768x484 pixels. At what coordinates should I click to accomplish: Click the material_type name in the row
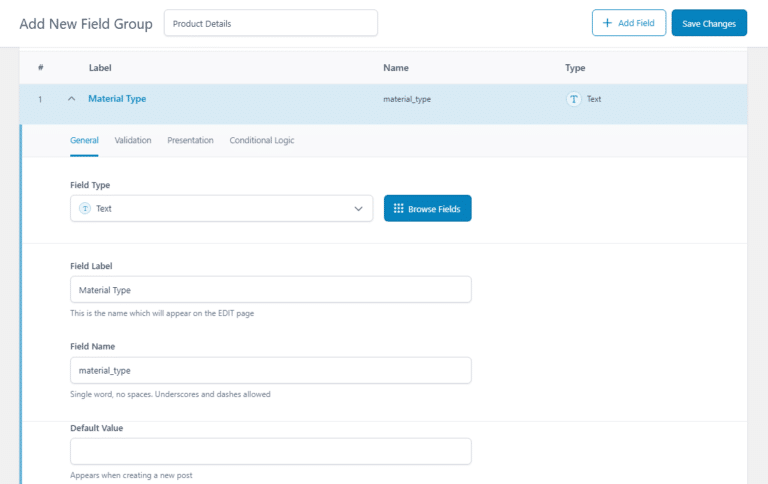coord(407,100)
